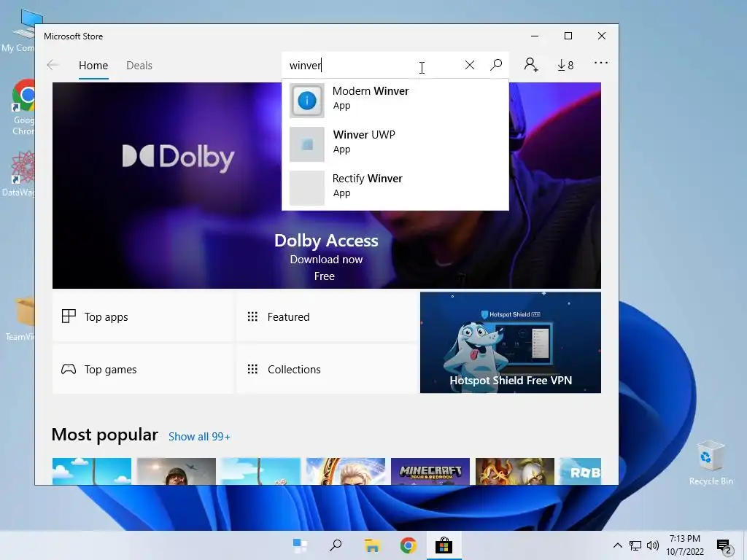Click Show all 99+ link

(199, 437)
